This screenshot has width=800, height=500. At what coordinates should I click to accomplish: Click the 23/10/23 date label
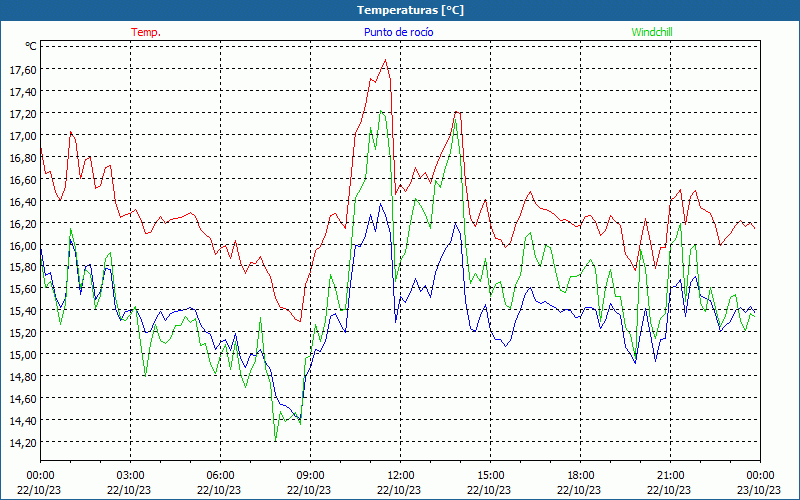pyautogui.click(x=759, y=490)
